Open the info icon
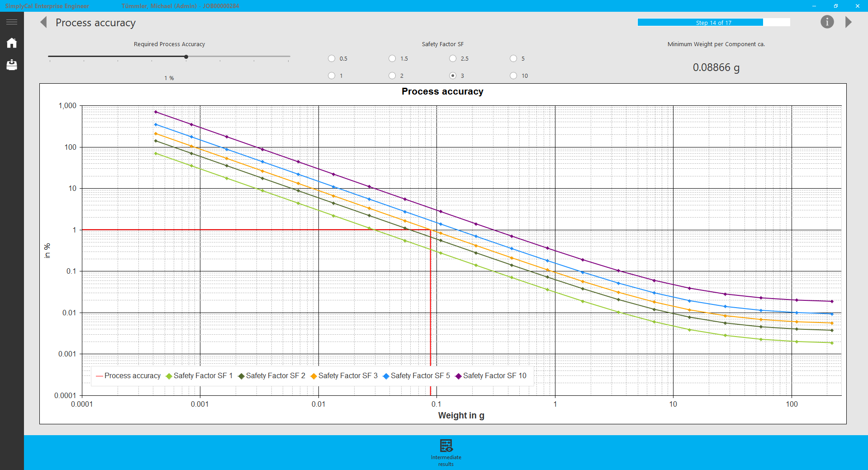The image size is (868, 470). tap(827, 22)
